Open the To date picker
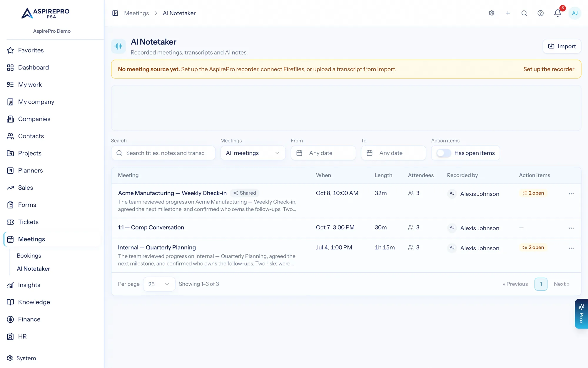 pyautogui.click(x=393, y=153)
